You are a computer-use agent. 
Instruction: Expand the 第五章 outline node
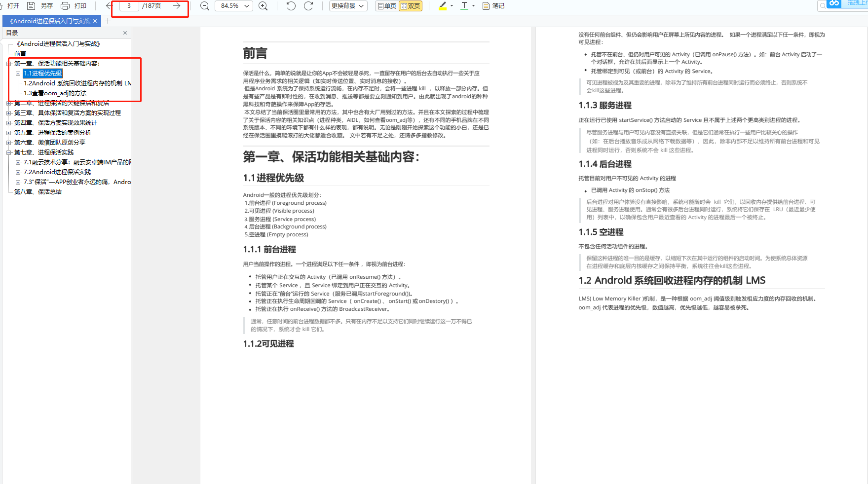[x=8, y=133]
